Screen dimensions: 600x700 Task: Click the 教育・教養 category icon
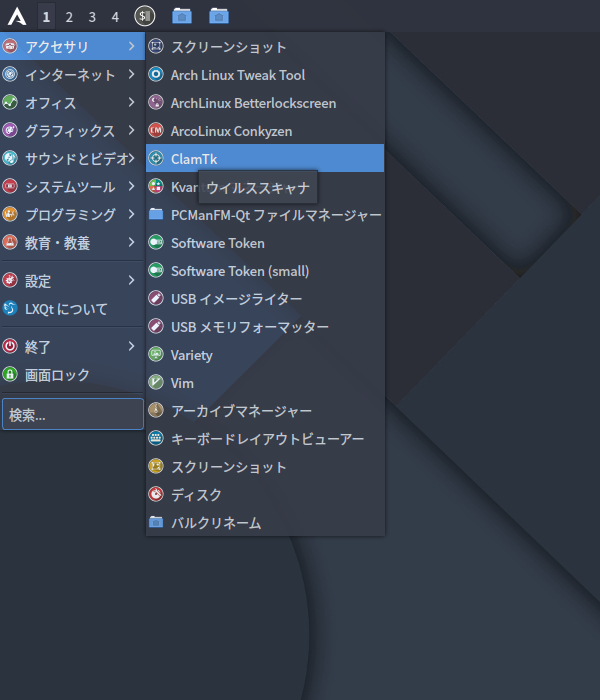click(10, 242)
